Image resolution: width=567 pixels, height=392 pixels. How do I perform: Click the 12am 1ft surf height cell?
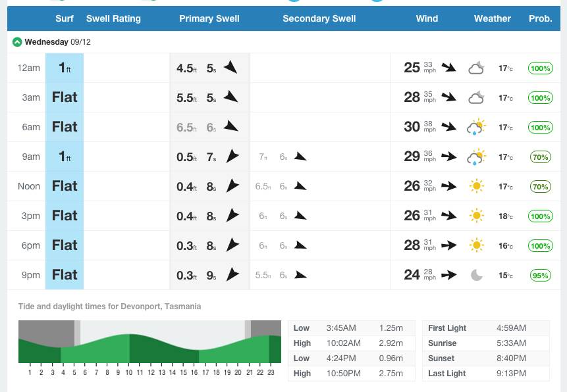coord(65,68)
